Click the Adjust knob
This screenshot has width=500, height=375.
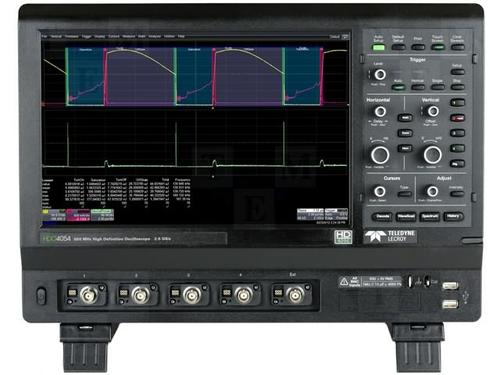click(433, 191)
